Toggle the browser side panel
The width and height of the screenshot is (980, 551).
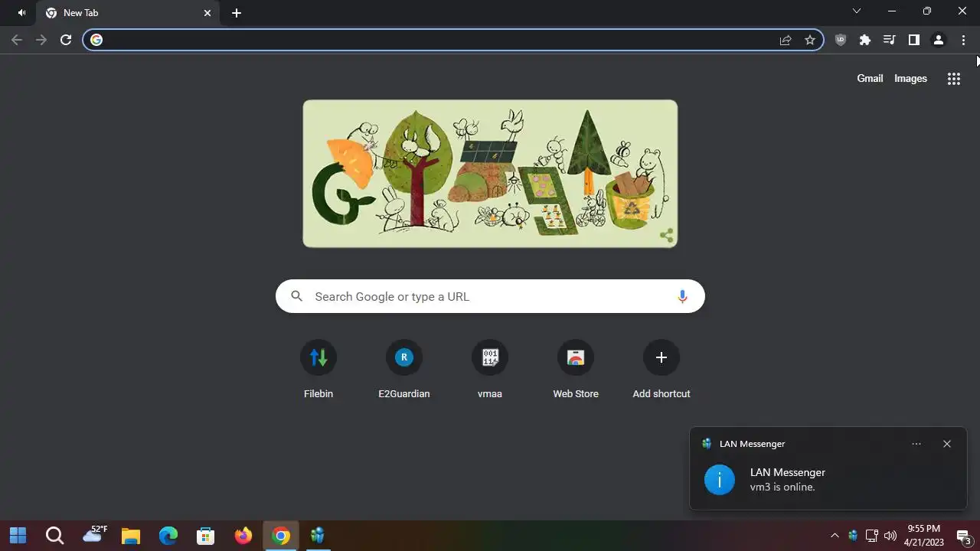914,40
